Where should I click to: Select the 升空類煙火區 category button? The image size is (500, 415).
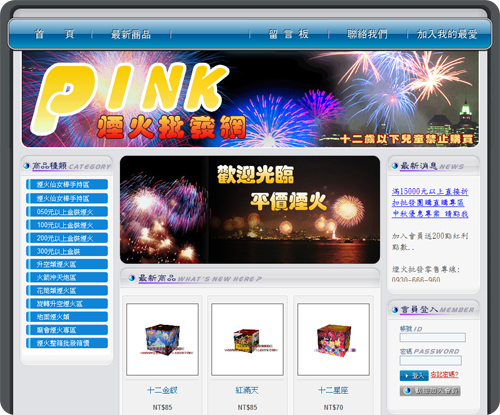point(67,264)
